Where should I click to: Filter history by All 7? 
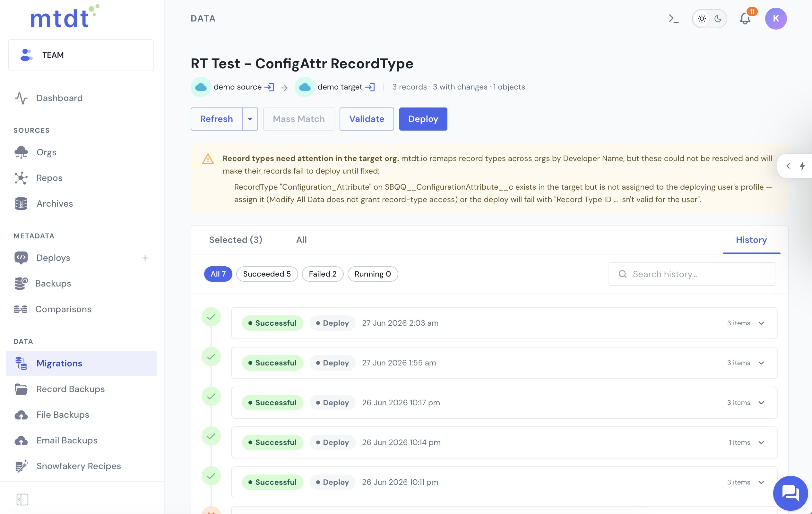tap(218, 274)
